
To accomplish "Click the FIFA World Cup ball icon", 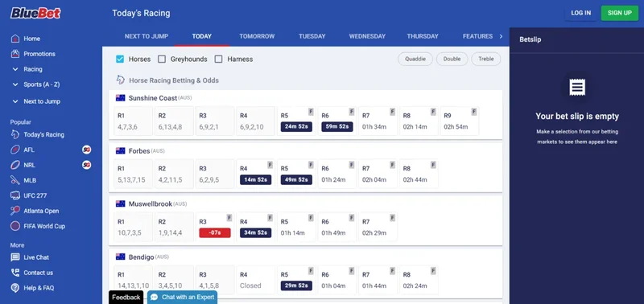I will pyautogui.click(x=15, y=226).
